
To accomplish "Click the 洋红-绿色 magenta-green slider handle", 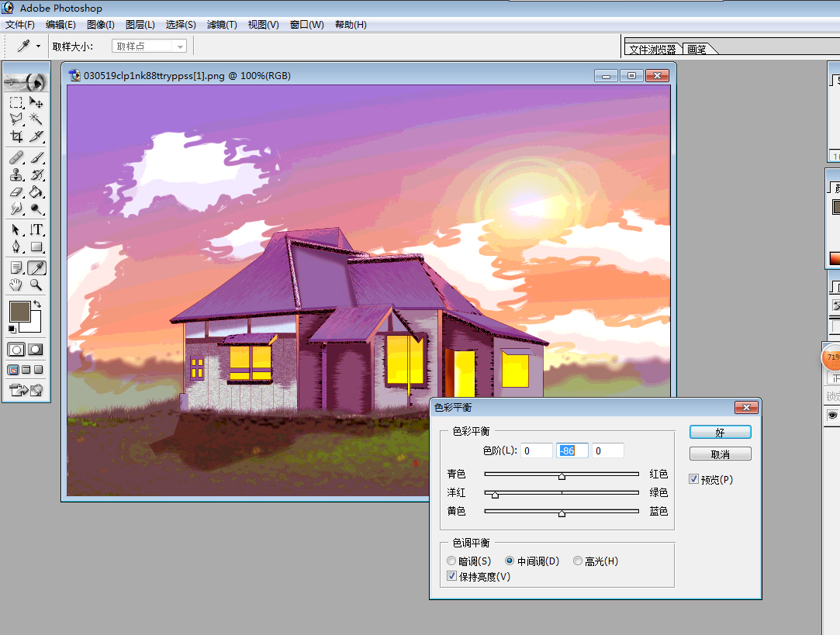I will pyautogui.click(x=495, y=495).
